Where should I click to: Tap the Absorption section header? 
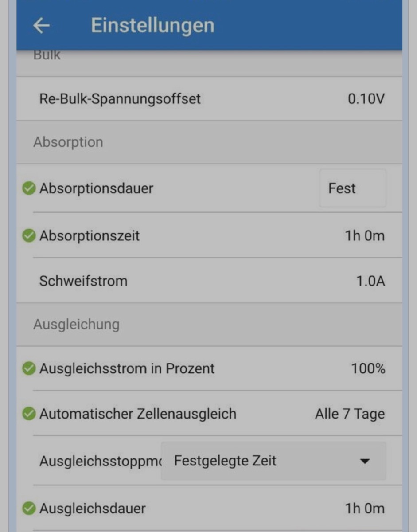(68, 142)
